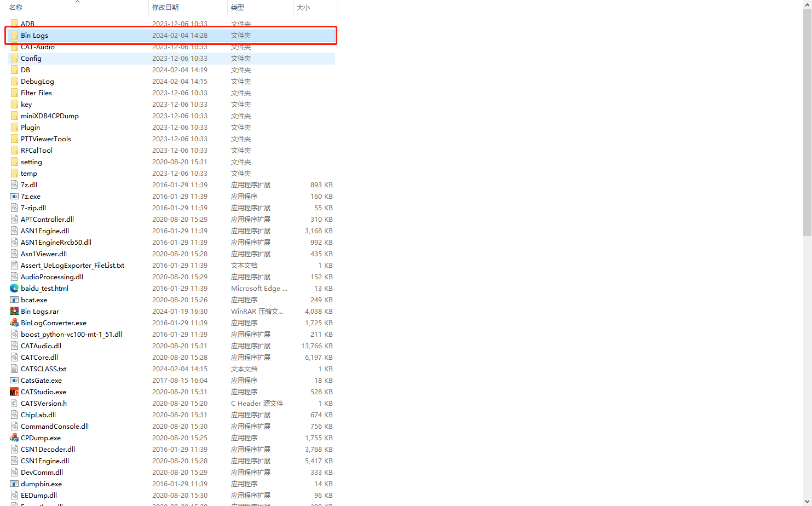812x506 pixels.
Task: Select the APTController.dll file name
Action: tap(47, 219)
